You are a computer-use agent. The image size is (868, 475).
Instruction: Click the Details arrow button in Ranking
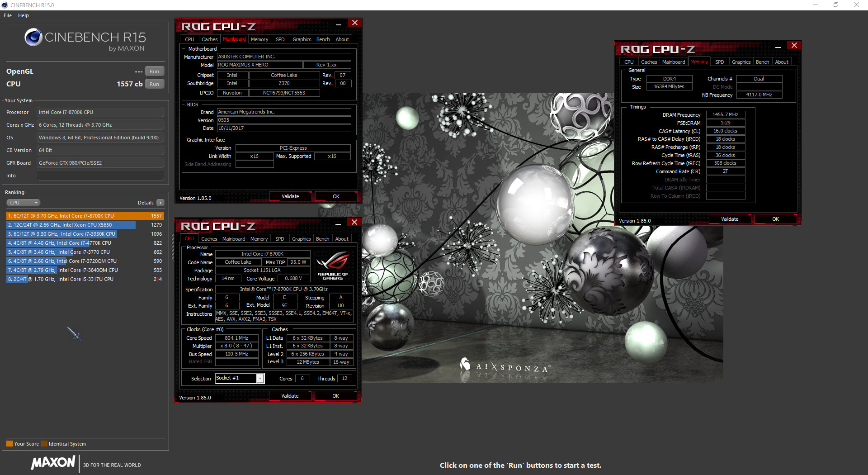click(x=160, y=203)
